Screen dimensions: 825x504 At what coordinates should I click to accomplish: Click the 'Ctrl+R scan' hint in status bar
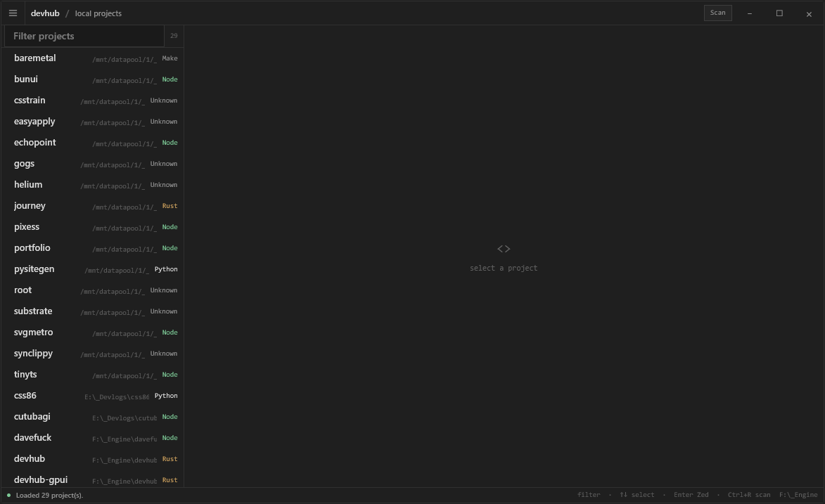749,495
